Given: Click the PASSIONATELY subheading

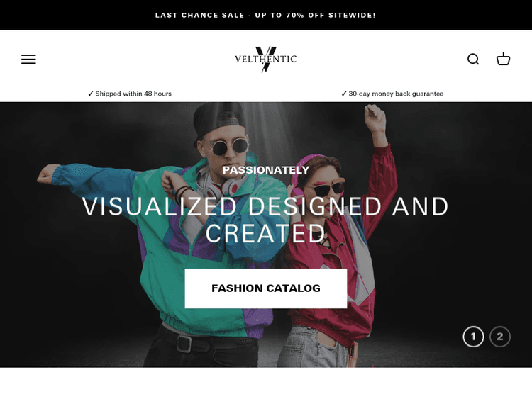Looking at the screenshot, I should 266,170.
